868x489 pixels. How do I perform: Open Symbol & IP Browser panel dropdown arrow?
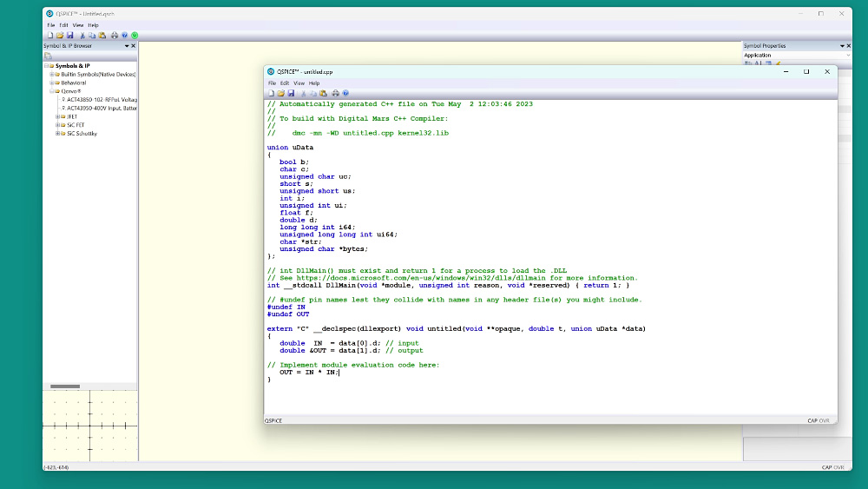[127, 46]
